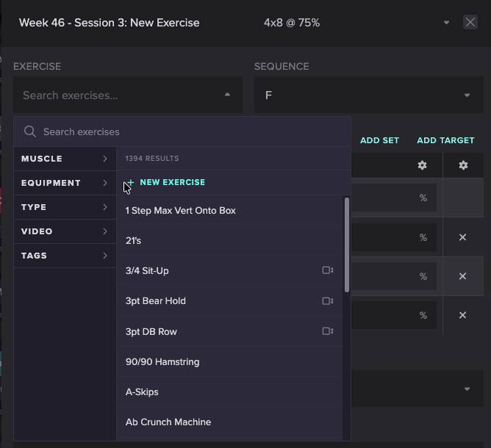Open the left gear settings under Add Set
The height and width of the screenshot is (448, 491).
coord(422,165)
